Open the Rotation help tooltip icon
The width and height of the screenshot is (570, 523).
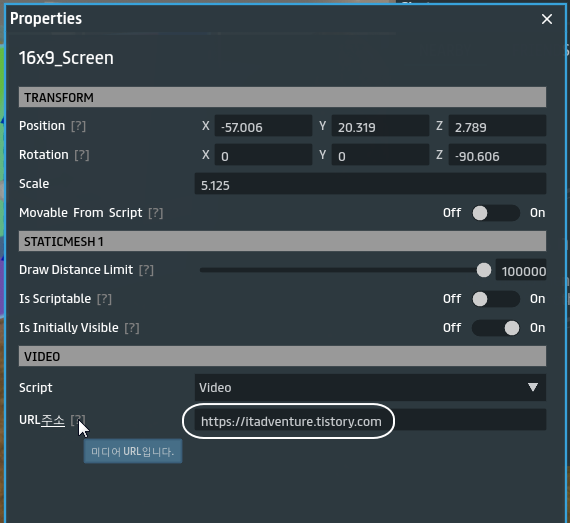pos(82,155)
